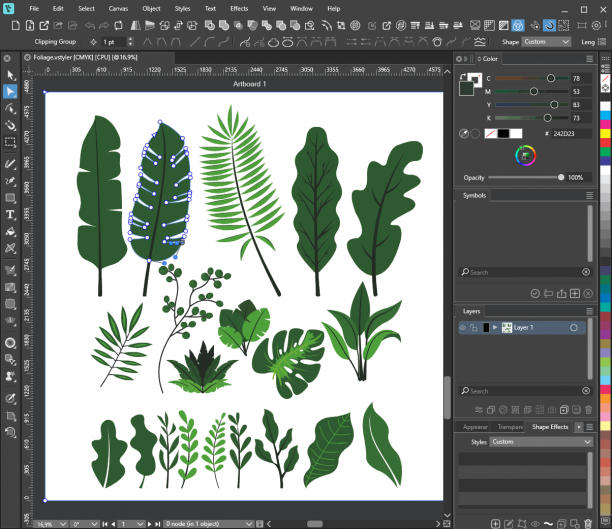Viewport: 612px width, 529px height.
Task: Clear the Symbols search field
Action: (586, 272)
